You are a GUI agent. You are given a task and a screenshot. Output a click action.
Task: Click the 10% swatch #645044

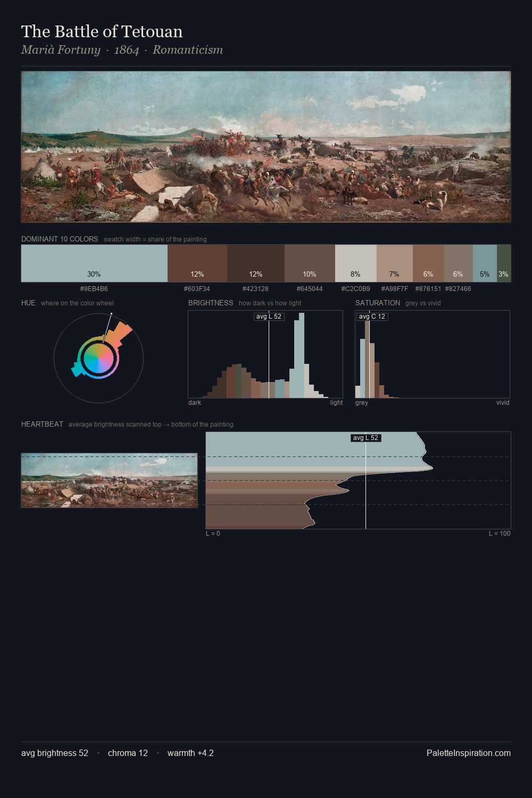pyautogui.click(x=310, y=263)
